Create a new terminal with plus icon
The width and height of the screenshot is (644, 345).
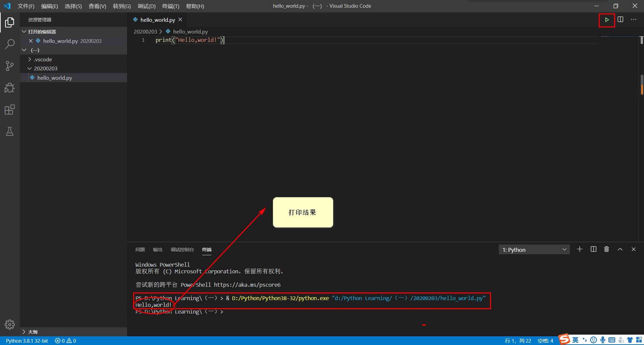[x=580, y=249]
